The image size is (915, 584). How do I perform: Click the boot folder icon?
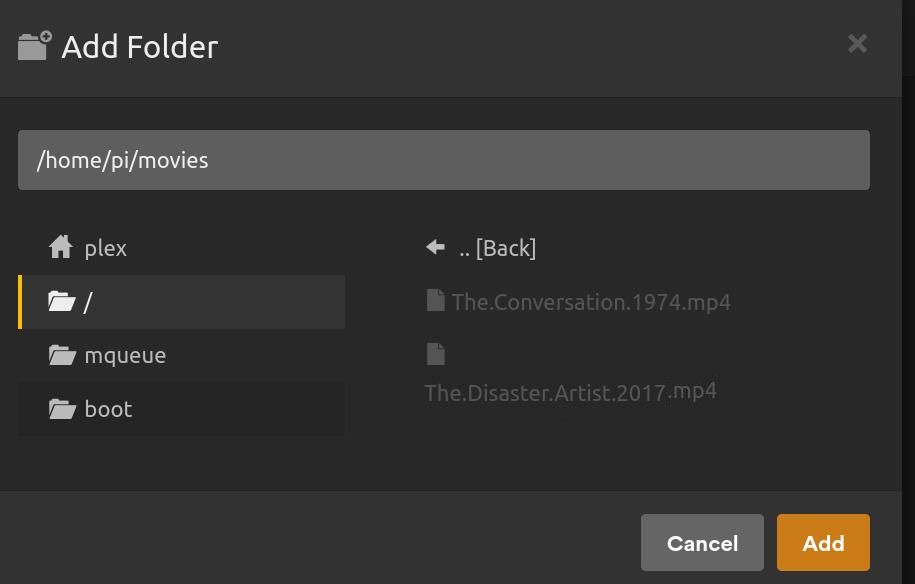pyautogui.click(x=61, y=408)
